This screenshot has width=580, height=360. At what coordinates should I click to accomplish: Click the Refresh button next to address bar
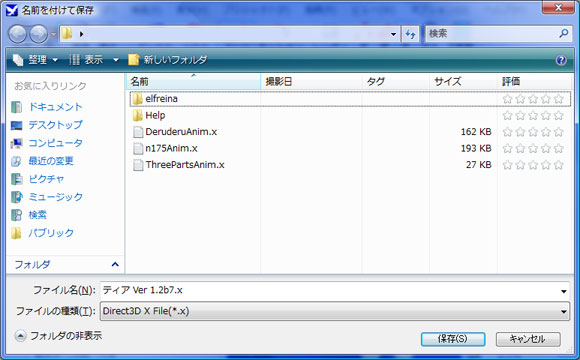[x=410, y=34]
